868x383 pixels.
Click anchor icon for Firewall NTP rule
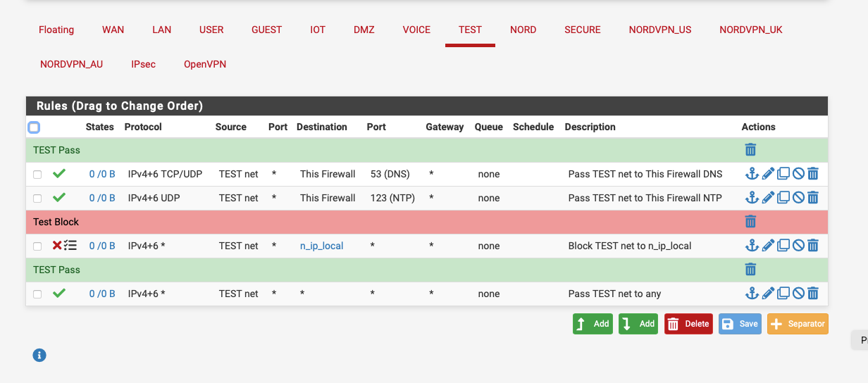[752, 198]
